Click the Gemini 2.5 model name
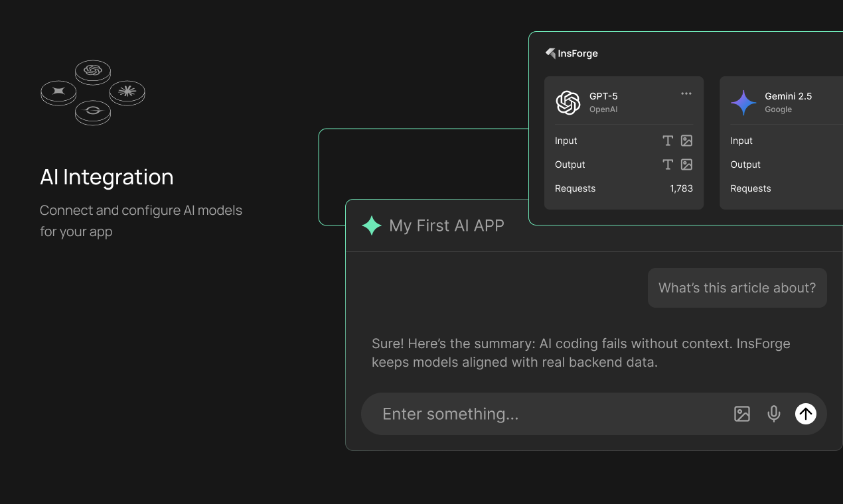The height and width of the screenshot is (504, 843). (789, 96)
